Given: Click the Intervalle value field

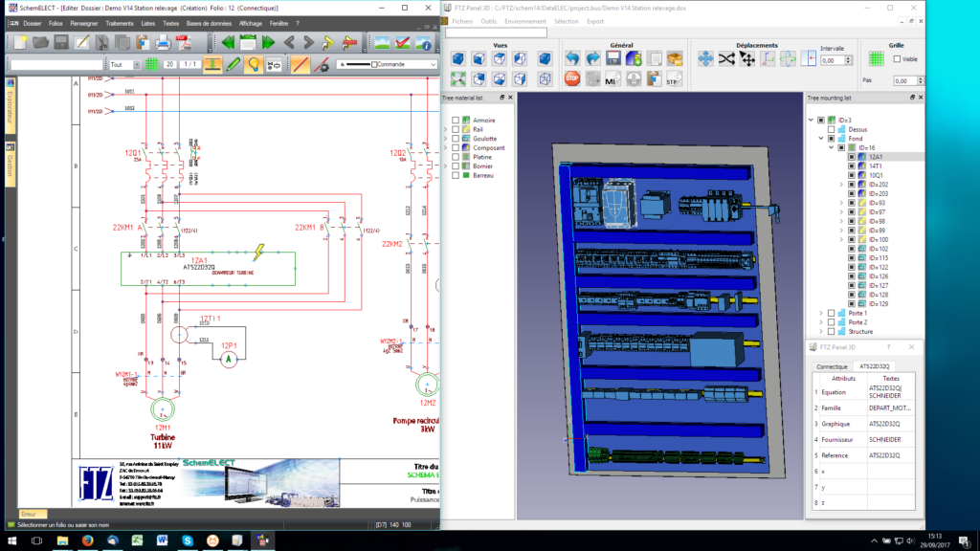Looking at the screenshot, I should pyautogui.click(x=833, y=60).
